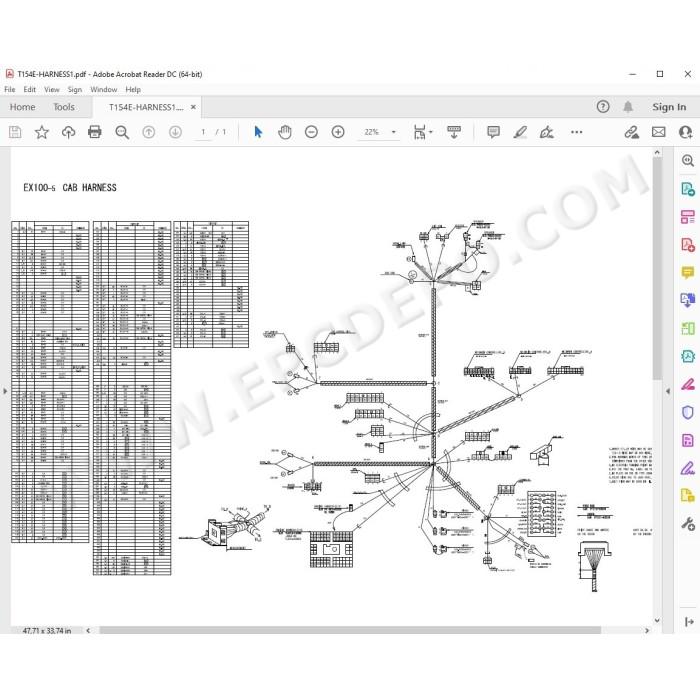Open the More Tools wrench sidebar icon
Viewport: 700px width, 700px height.
pyautogui.click(x=688, y=523)
